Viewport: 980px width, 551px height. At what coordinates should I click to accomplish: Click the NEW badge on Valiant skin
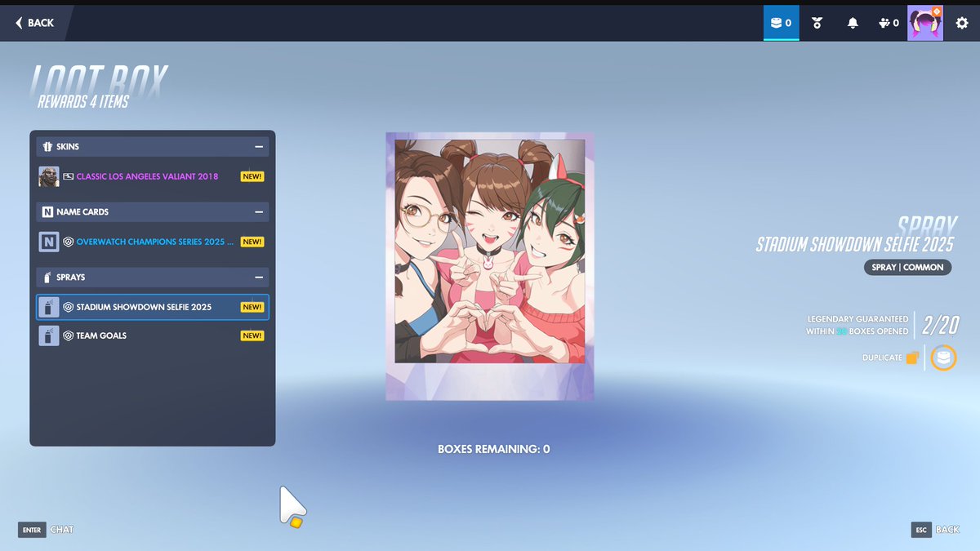coord(252,176)
